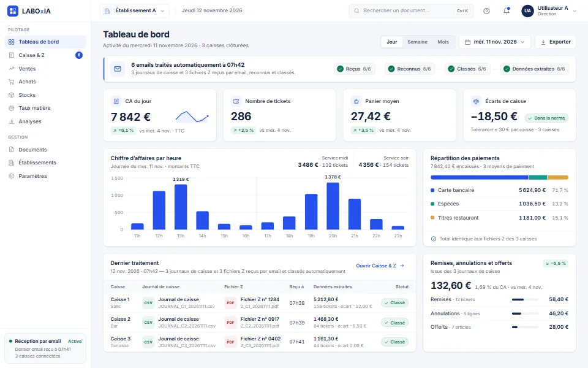The width and height of the screenshot is (588, 368).
Task: Click the CSV icon for JOURNAL_C2_20261111.csv
Action: (148, 322)
